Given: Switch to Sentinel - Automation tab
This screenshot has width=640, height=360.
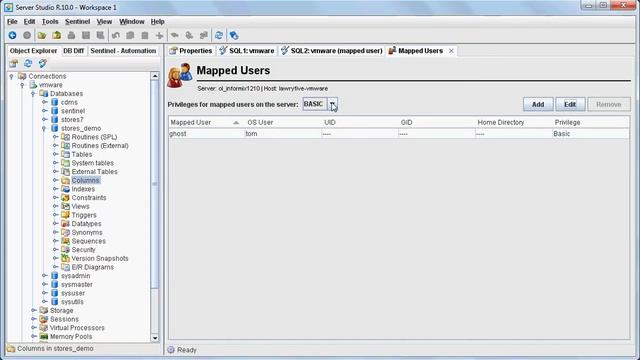Looking at the screenshot, I should point(123,51).
